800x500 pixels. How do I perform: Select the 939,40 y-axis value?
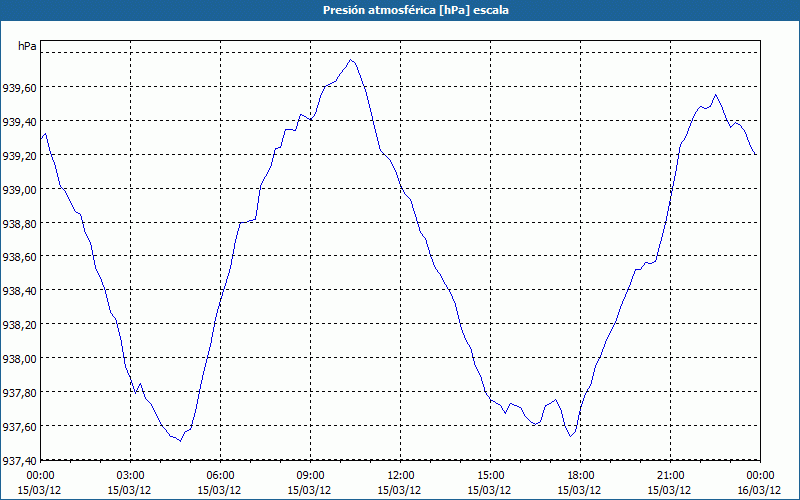coord(19,121)
